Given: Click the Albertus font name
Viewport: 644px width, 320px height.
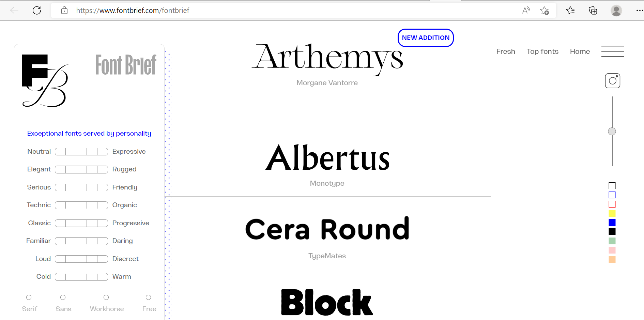Looking at the screenshot, I should tap(327, 158).
